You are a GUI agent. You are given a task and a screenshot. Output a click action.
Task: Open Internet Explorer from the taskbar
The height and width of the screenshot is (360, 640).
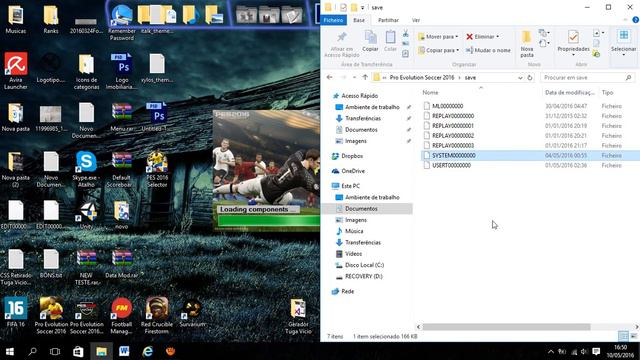click(147, 351)
